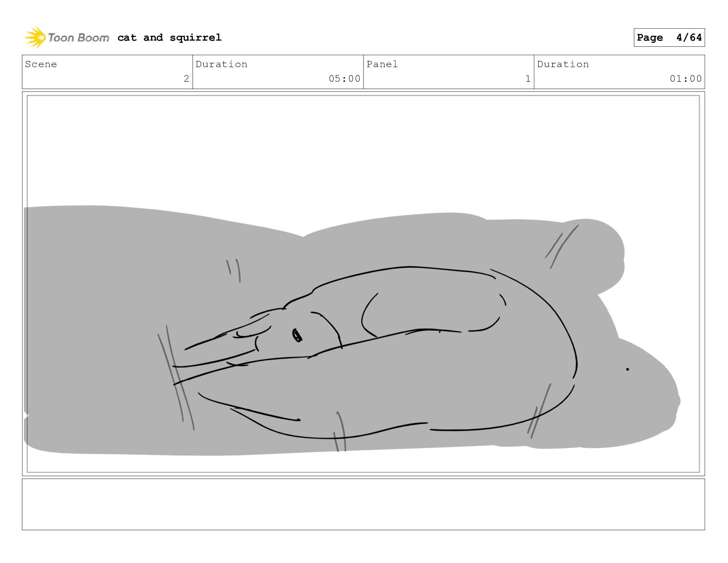This screenshot has width=728, height=563.
Task: Click the Toon Boom logo icon
Action: point(35,38)
